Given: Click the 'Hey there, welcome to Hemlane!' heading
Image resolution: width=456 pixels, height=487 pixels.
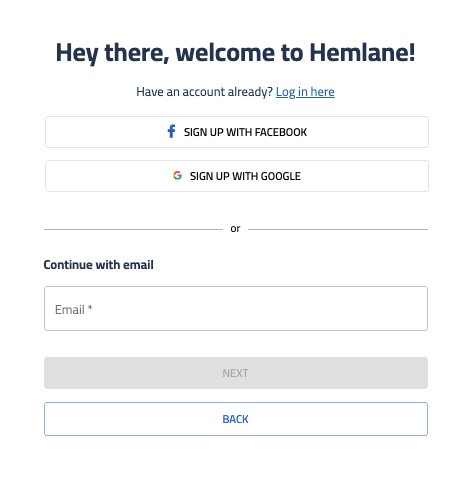Looking at the screenshot, I should (x=235, y=53).
